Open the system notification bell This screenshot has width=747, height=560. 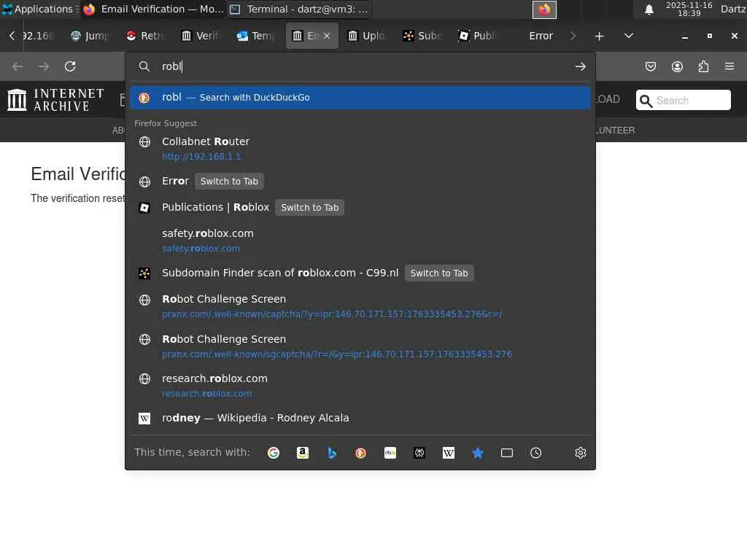pyautogui.click(x=649, y=9)
